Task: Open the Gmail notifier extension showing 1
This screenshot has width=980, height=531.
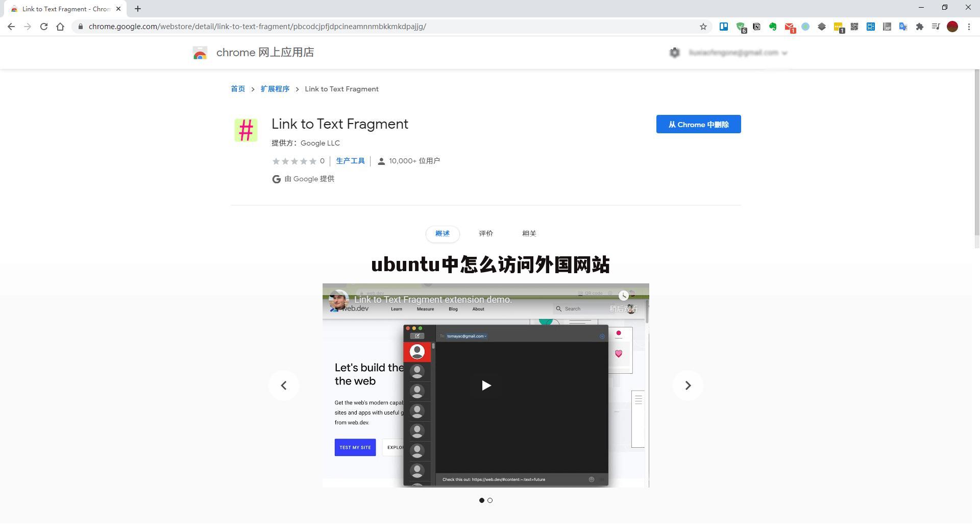Action: [789, 27]
